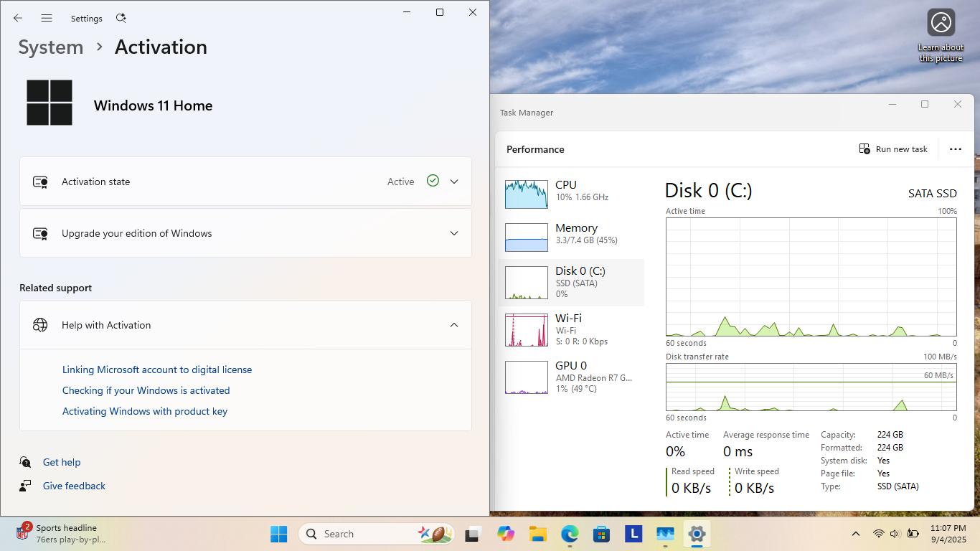
Task: Click the SATA SSD label in Task Manager
Action: [932, 194]
